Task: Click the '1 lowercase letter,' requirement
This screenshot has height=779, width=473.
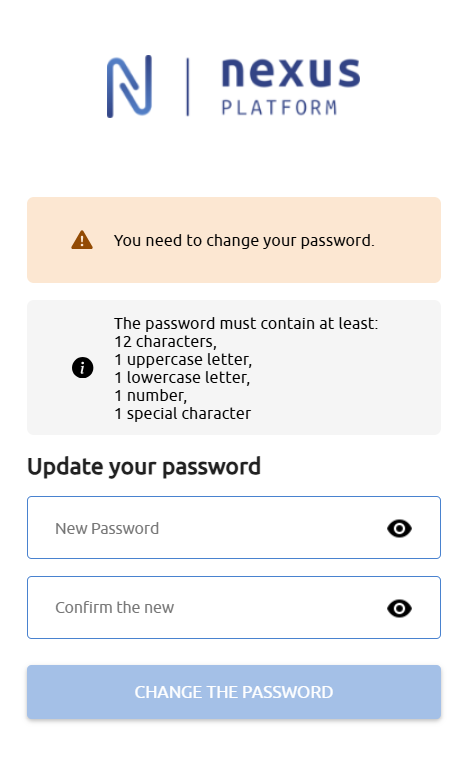Action: point(182,378)
